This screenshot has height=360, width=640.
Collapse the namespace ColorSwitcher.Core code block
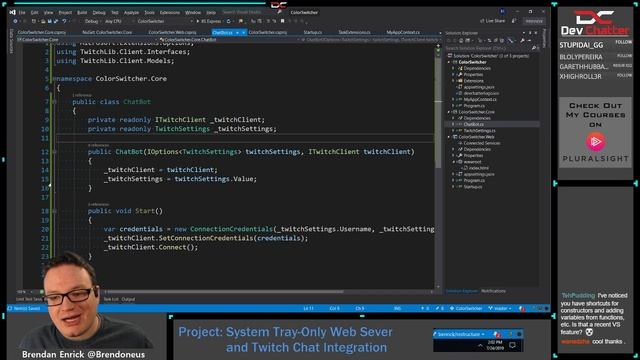(x=53, y=78)
